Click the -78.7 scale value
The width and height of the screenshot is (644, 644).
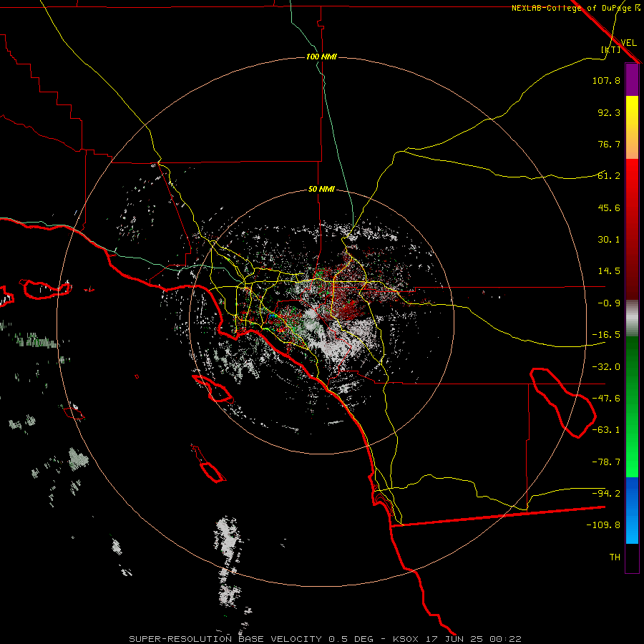point(606,462)
